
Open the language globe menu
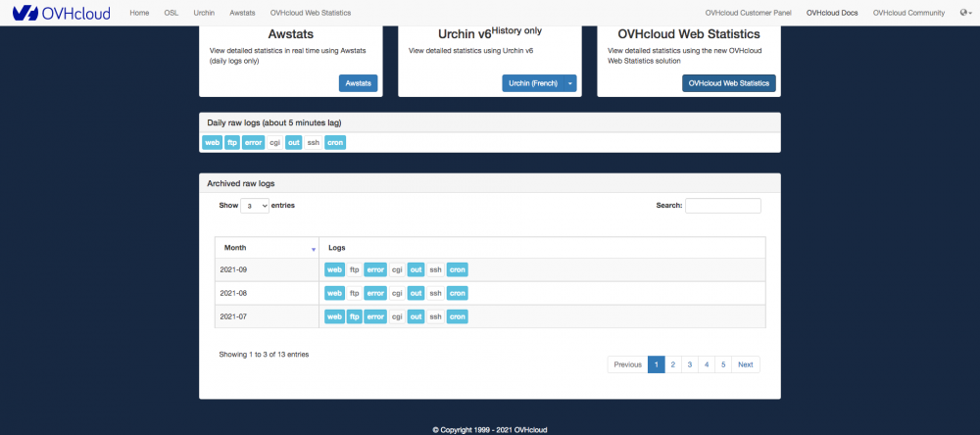coord(965,13)
